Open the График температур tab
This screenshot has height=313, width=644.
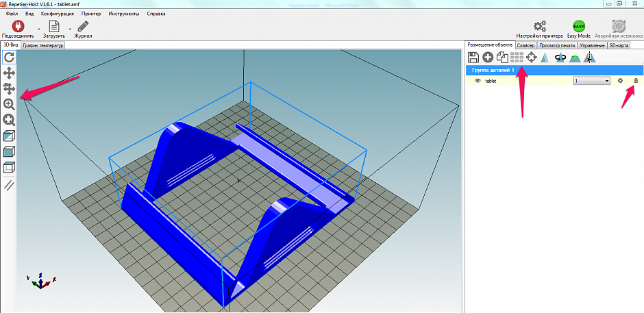(43, 45)
